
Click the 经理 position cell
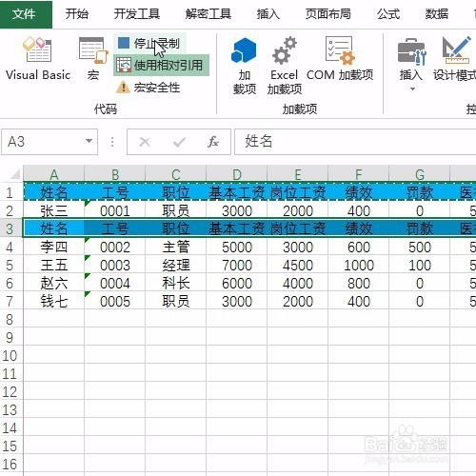pyautogui.click(x=176, y=265)
